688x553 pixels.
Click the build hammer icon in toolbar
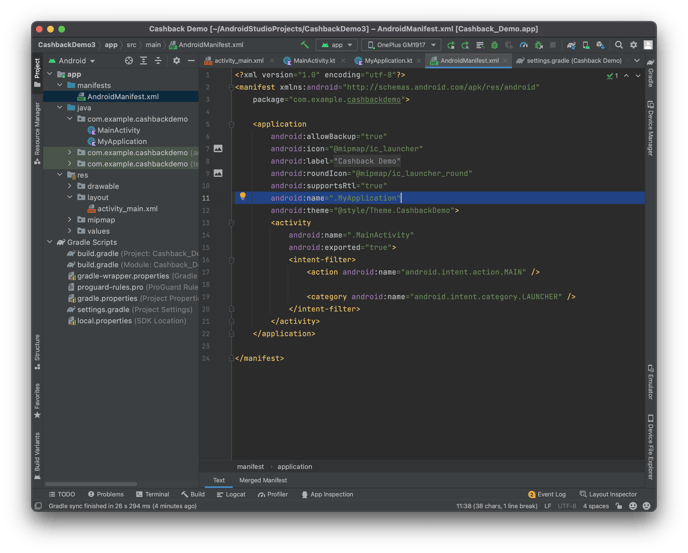coord(305,45)
